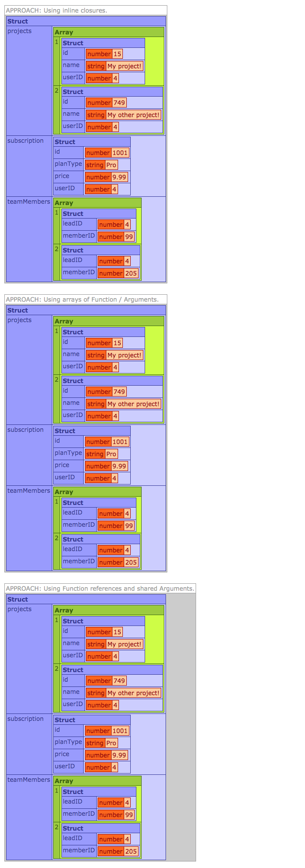Collapse subscription Struct header in Function / Arguments dump
Image resolution: width=305 pixels, height=868 pixels.
(91, 431)
